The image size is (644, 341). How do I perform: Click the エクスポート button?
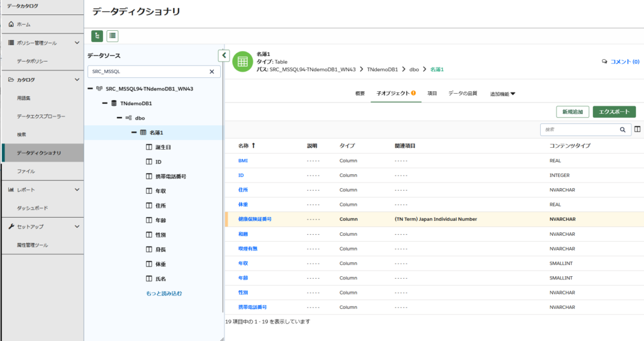pos(614,112)
